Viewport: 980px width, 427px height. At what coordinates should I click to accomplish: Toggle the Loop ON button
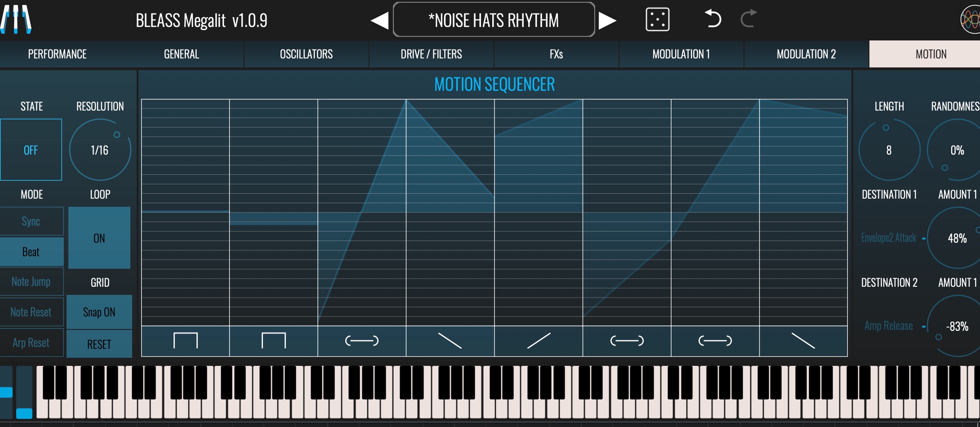pyautogui.click(x=99, y=238)
